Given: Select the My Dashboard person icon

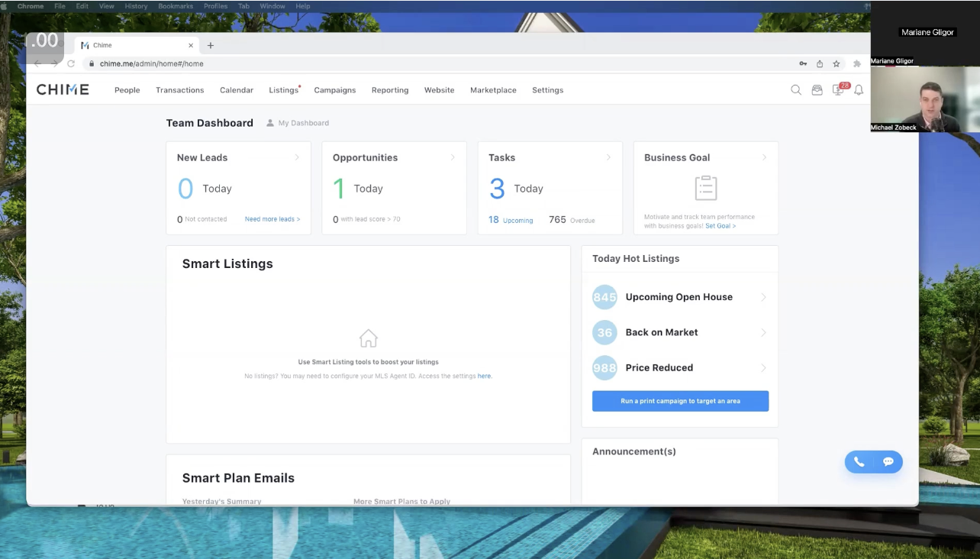Looking at the screenshot, I should pos(270,122).
